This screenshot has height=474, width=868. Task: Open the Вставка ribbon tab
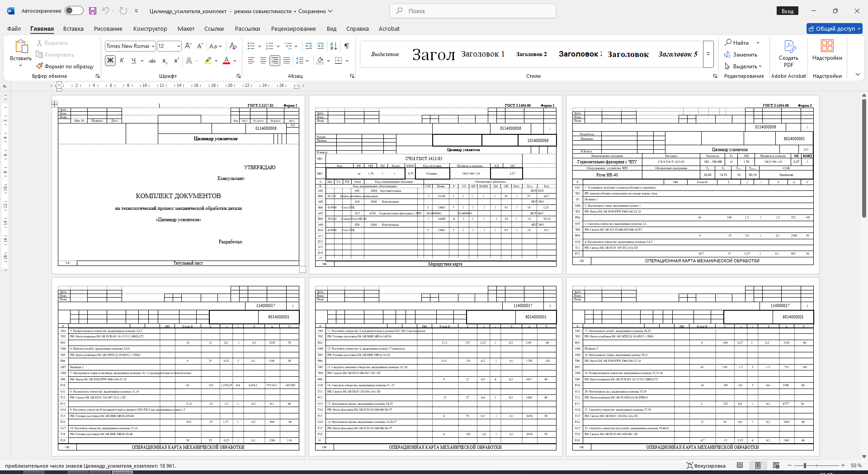pyautogui.click(x=73, y=28)
